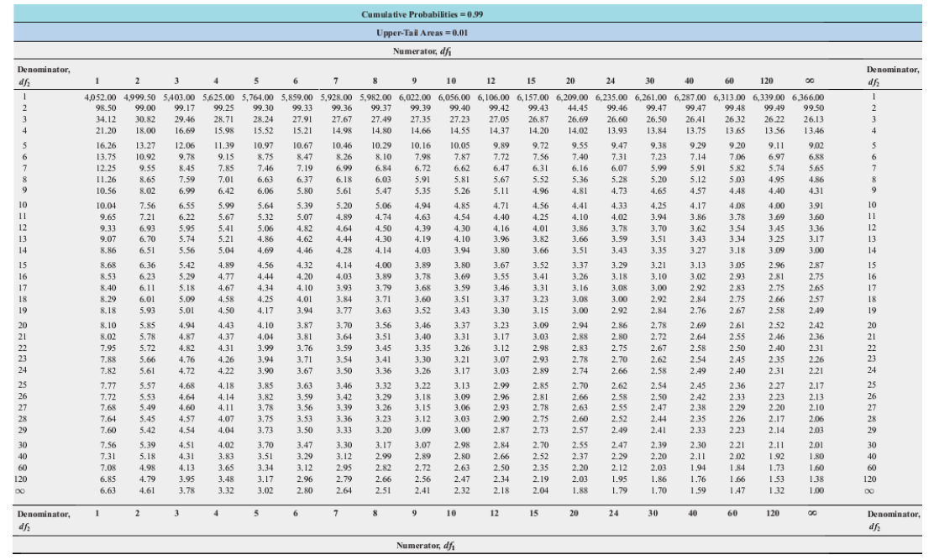The image size is (934, 560).
Task: Click the value 26.13 in row 3
Action: tap(814, 119)
